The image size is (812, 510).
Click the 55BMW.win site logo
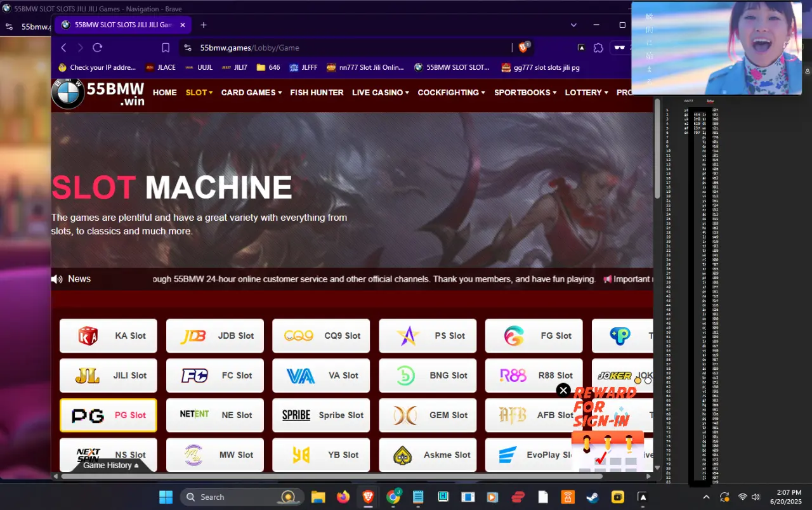pos(98,94)
